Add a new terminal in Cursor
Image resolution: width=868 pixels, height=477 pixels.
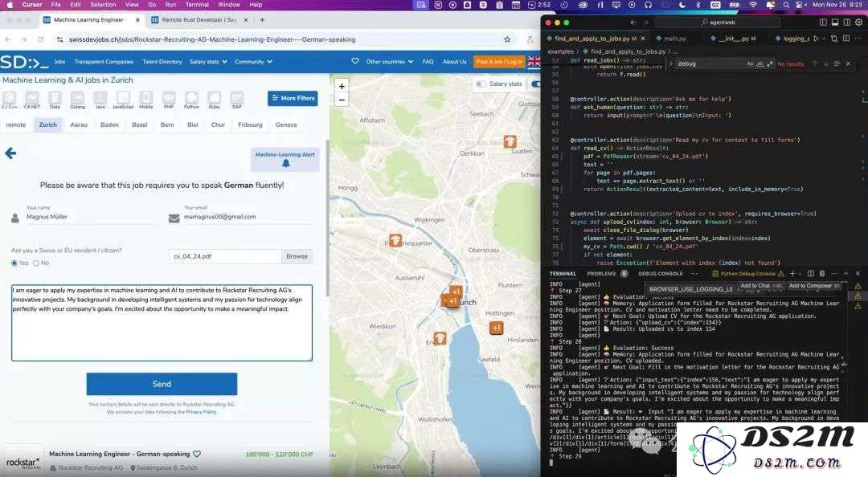(x=792, y=273)
